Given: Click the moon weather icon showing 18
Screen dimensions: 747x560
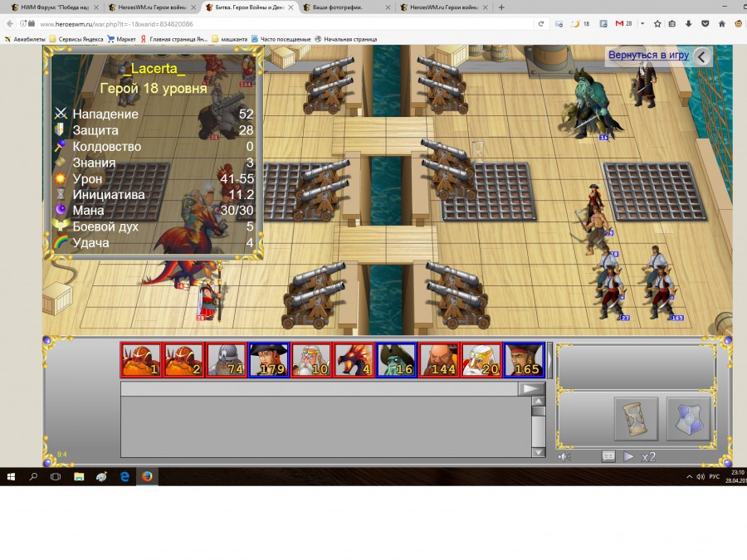Looking at the screenshot, I should coord(580,23).
